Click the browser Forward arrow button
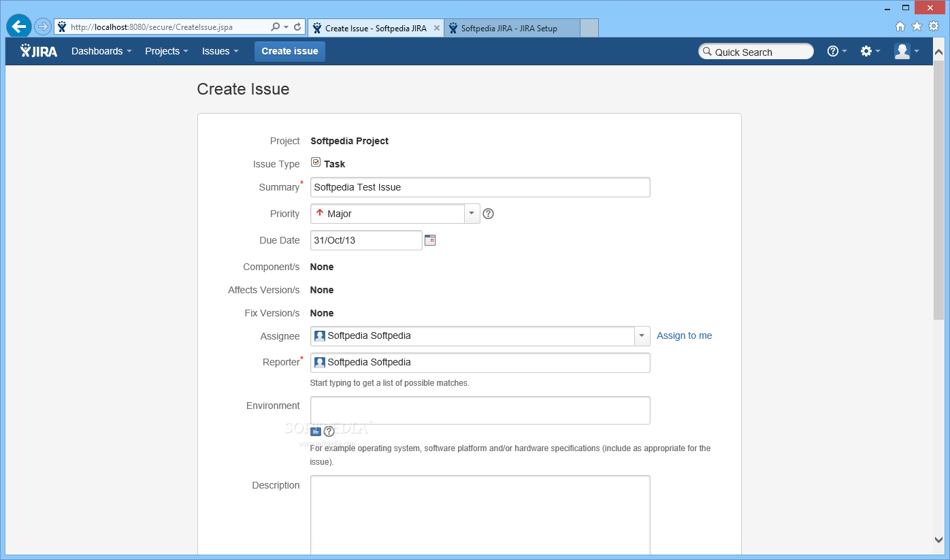 tap(42, 27)
